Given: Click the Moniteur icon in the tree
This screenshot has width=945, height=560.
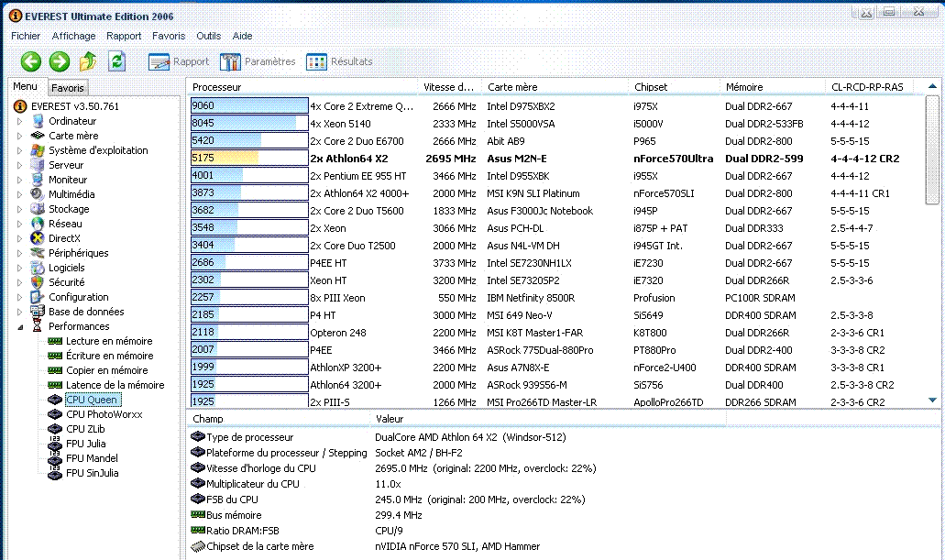Looking at the screenshot, I should click(38, 180).
